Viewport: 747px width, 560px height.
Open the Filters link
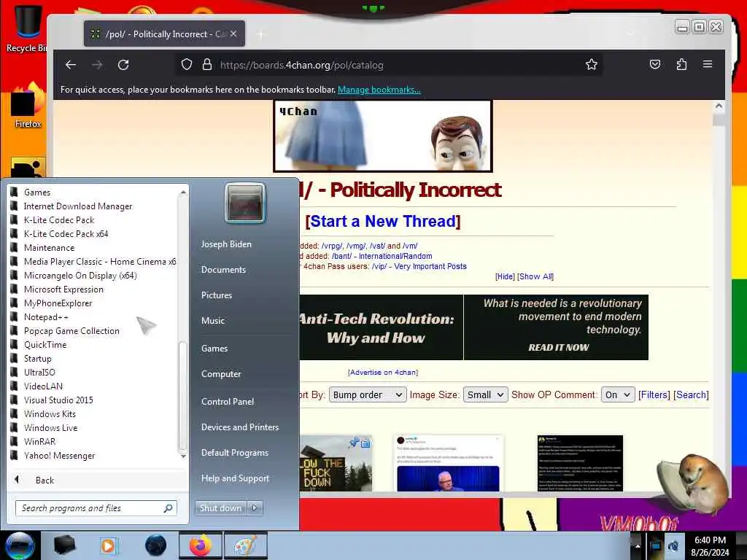(654, 394)
